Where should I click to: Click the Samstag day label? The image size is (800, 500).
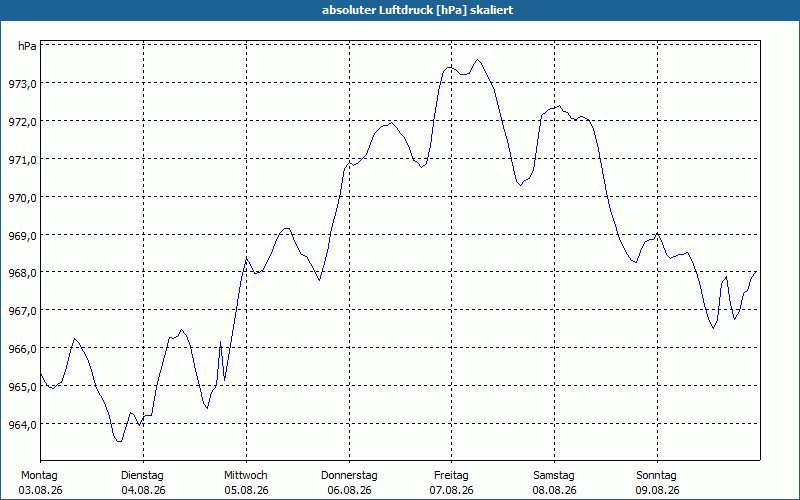[x=554, y=475]
